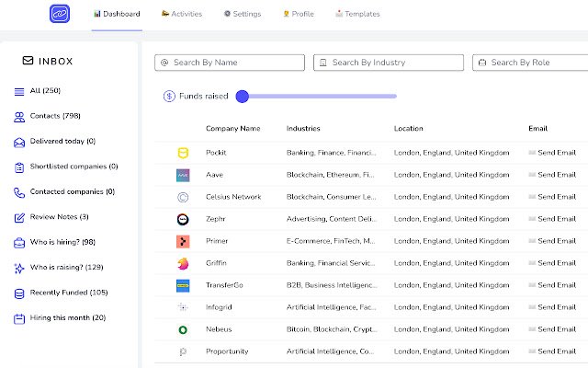
Task: Click the Location column header
Action: pos(408,129)
